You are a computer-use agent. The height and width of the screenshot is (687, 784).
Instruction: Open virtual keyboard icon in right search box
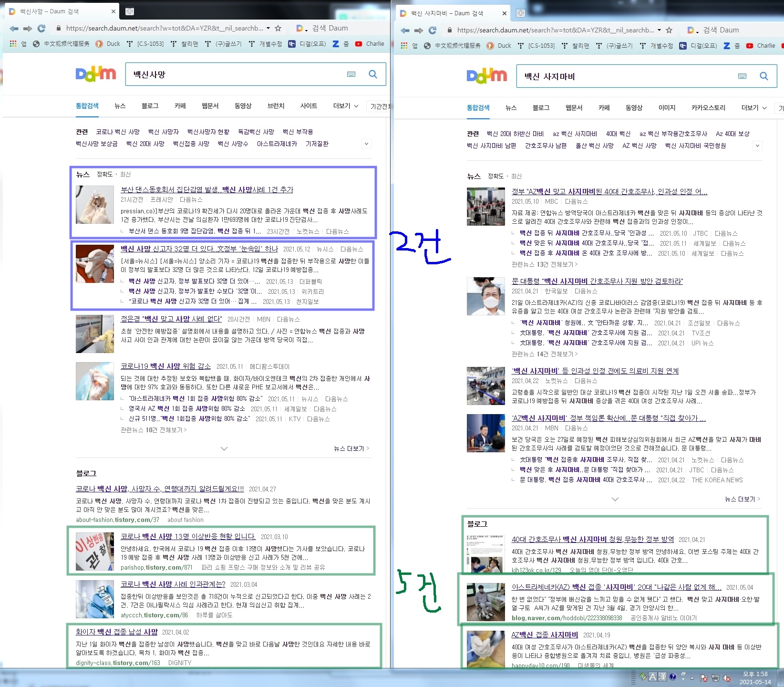click(743, 76)
